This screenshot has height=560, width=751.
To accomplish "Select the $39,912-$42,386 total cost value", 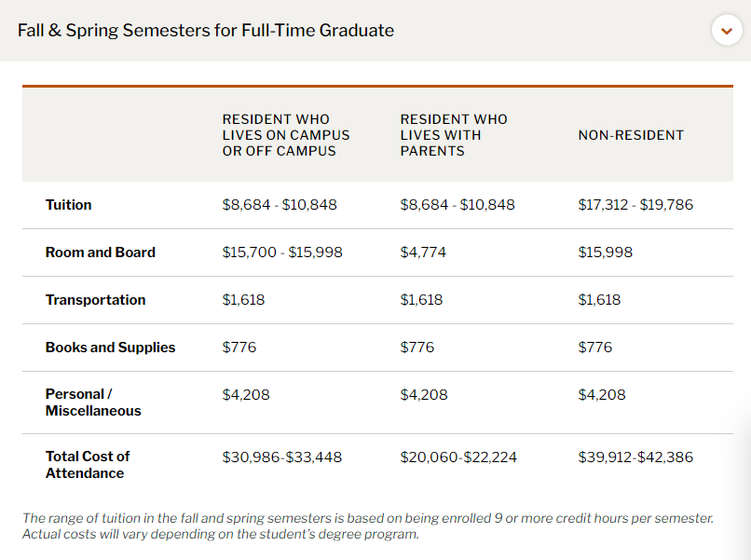I will point(635,458).
